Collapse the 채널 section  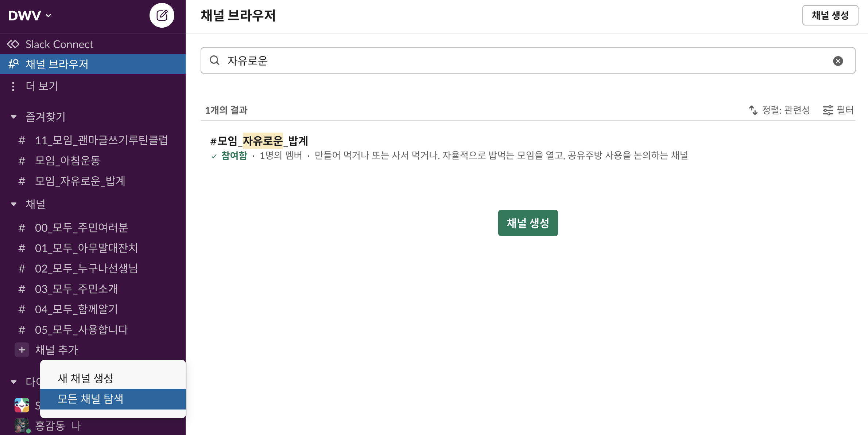(x=14, y=204)
